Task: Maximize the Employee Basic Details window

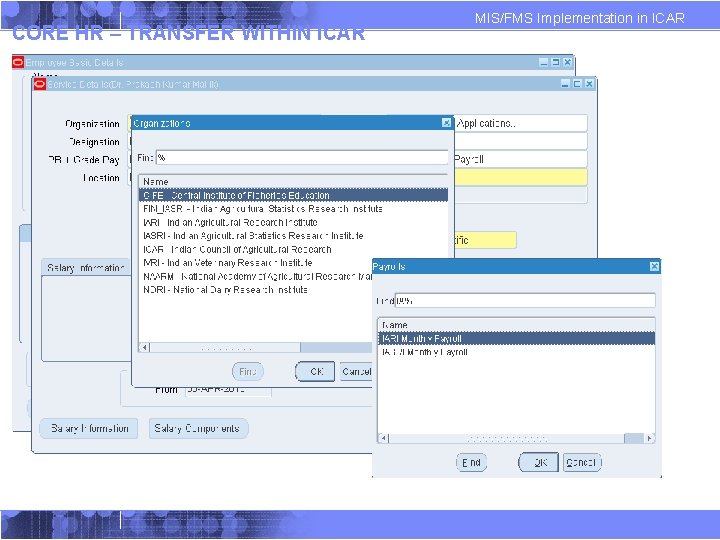Action: 556,62
